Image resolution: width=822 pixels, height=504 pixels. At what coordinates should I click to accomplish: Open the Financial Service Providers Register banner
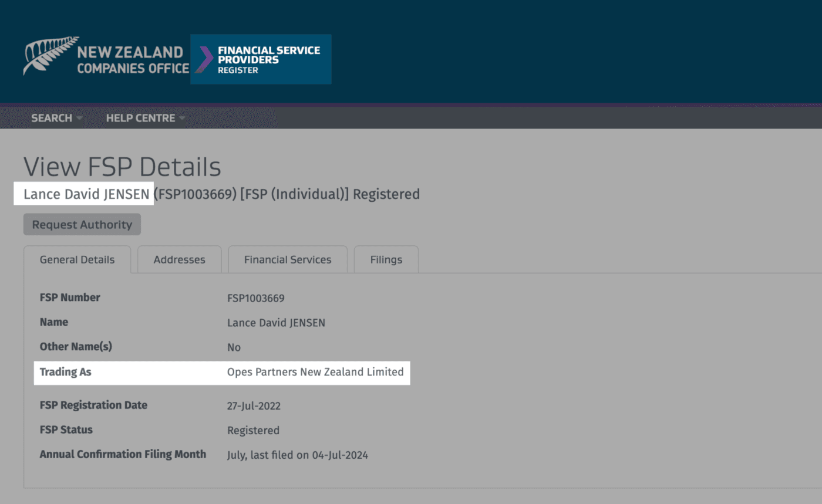268,59
